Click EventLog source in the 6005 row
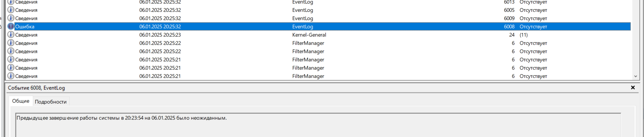 [302, 10]
